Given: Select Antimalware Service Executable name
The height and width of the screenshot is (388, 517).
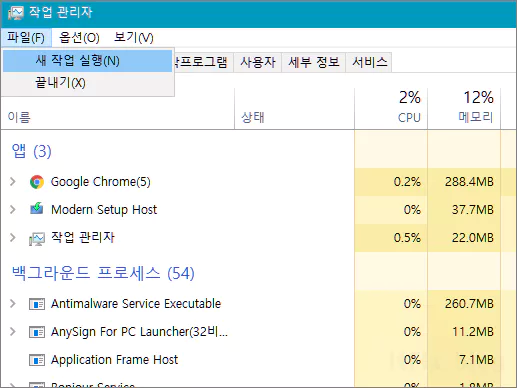Looking at the screenshot, I should point(136,304).
